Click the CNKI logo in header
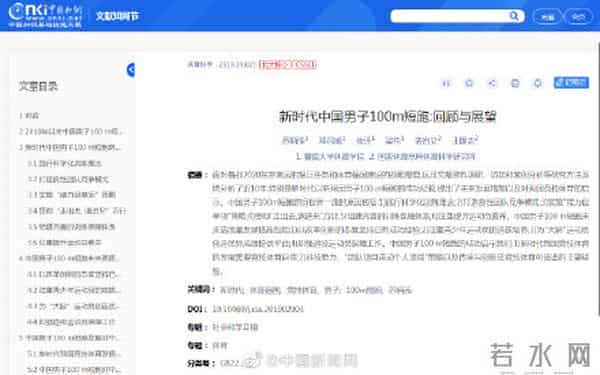This screenshot has width=600, height=375. tap(45, 15)
